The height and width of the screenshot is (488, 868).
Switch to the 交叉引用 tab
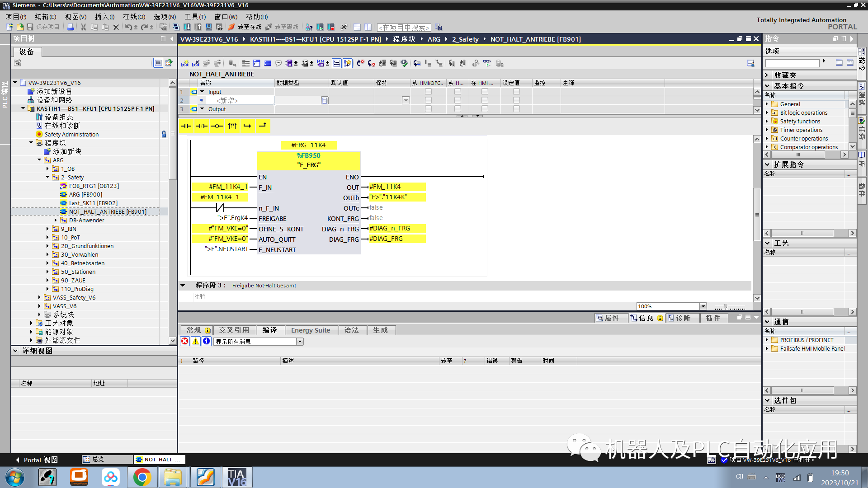pyautogui.click(x=234, y=330)
